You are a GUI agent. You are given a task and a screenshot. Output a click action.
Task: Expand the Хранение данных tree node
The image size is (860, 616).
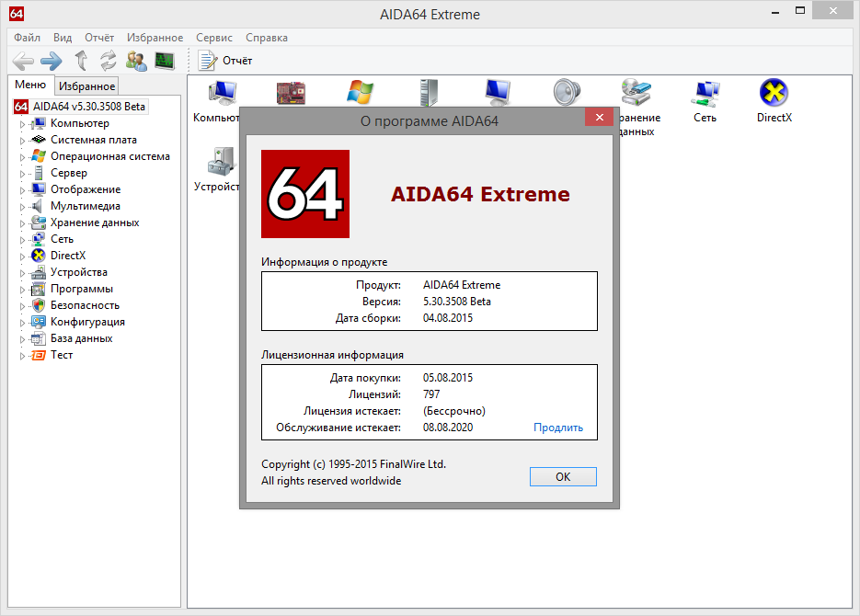click(23, 223)
